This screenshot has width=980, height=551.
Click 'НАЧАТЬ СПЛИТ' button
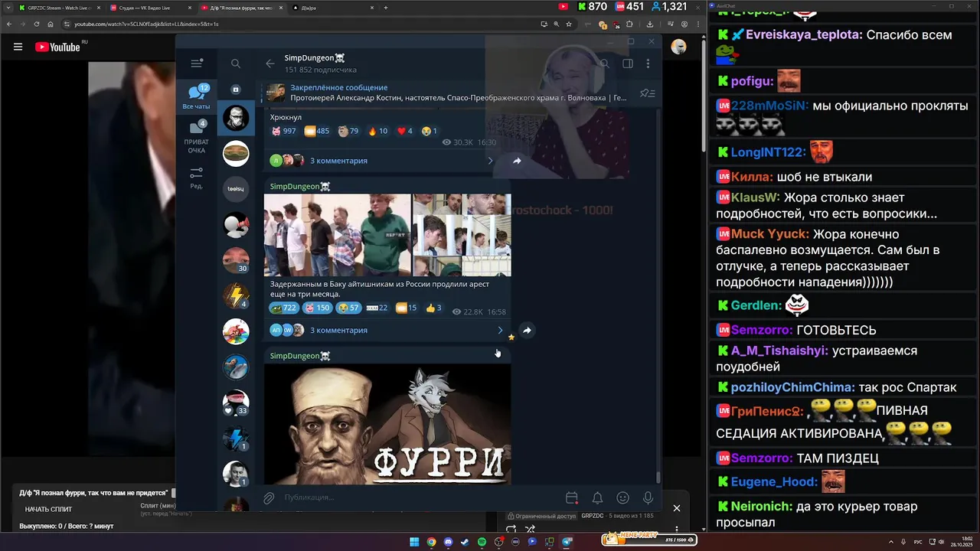pos(48,509)
